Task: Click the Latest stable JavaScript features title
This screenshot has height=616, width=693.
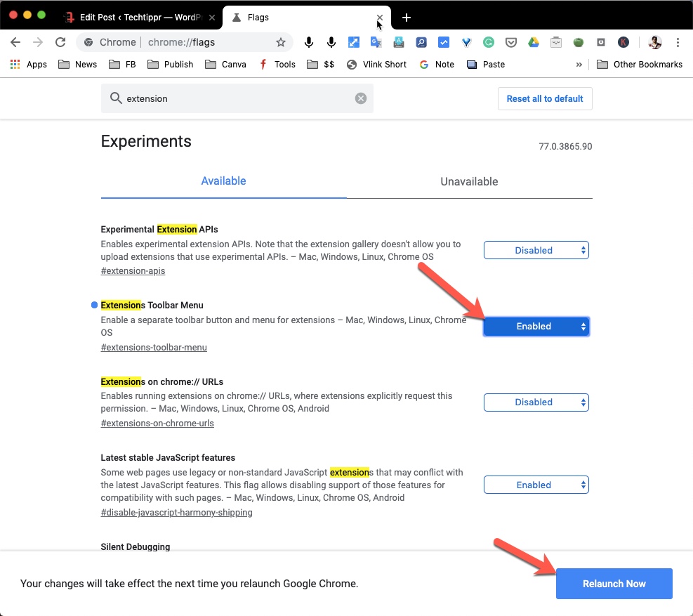Action: 168,457
